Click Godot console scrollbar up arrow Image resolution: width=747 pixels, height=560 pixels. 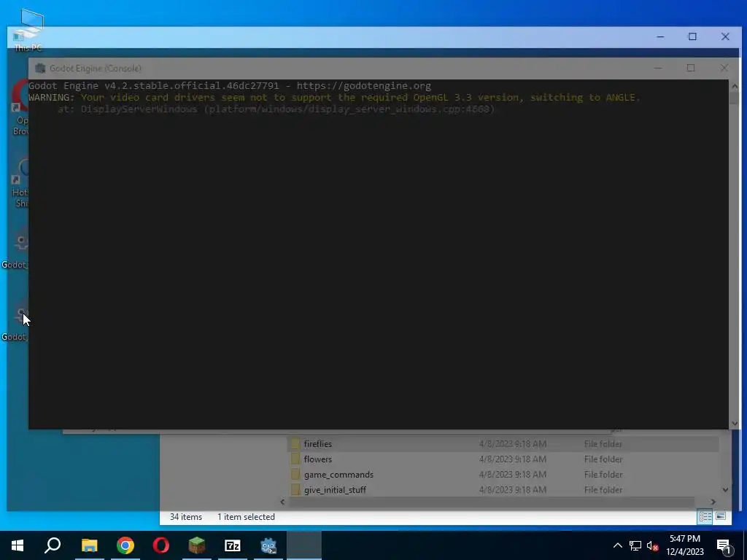coord(734,86)
